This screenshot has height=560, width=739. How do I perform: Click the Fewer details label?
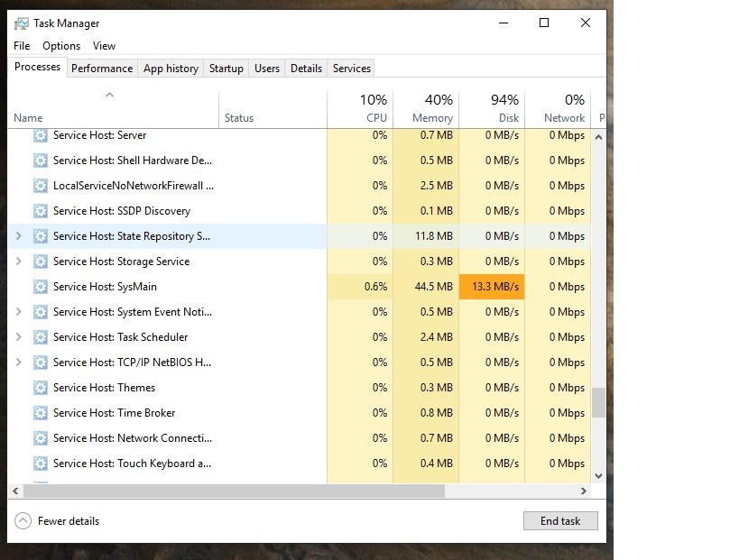pyautogui.click(x=69, y=521)
